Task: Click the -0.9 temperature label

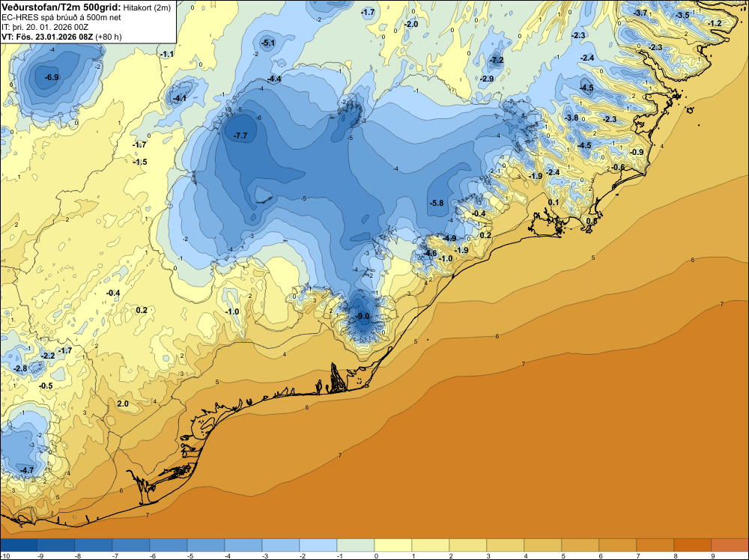Action: tap(637, 152)
